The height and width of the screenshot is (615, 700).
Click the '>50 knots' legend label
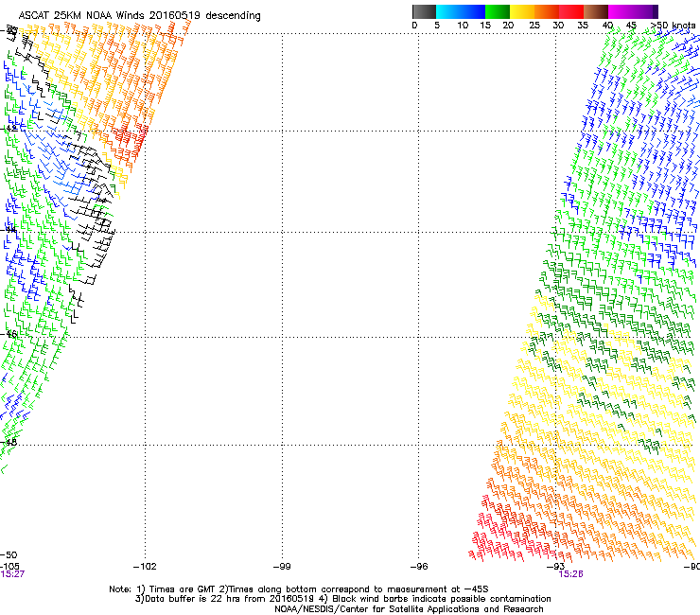(x=673, y=26)
